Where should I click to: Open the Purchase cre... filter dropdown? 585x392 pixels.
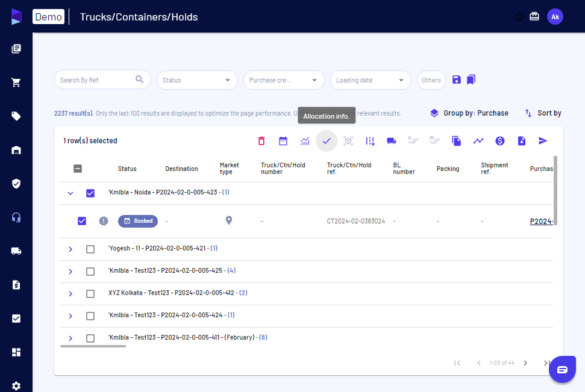pos(284,80)
